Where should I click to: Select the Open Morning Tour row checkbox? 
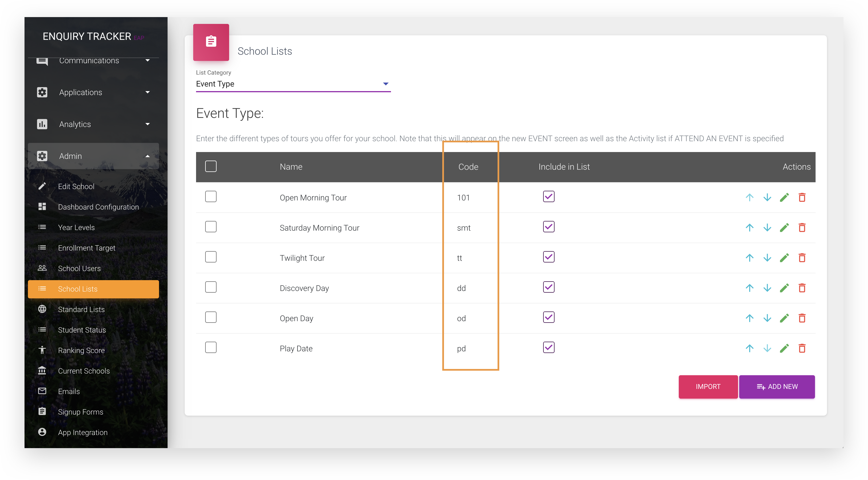211,196
